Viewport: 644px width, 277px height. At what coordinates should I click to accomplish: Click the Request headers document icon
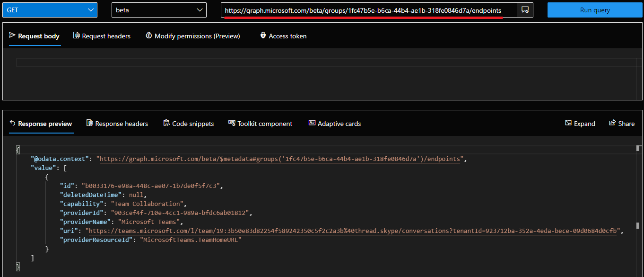click(76, 36)
